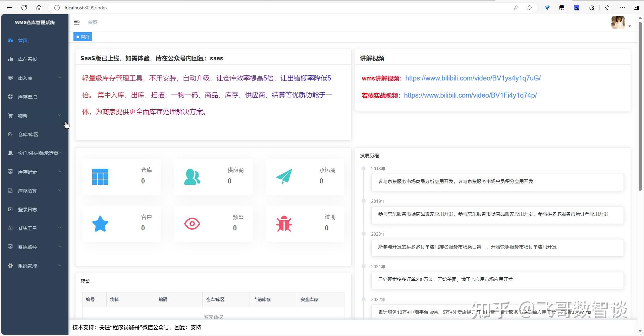Click the 库存盘点 sidebar icon

click(10, 97)
